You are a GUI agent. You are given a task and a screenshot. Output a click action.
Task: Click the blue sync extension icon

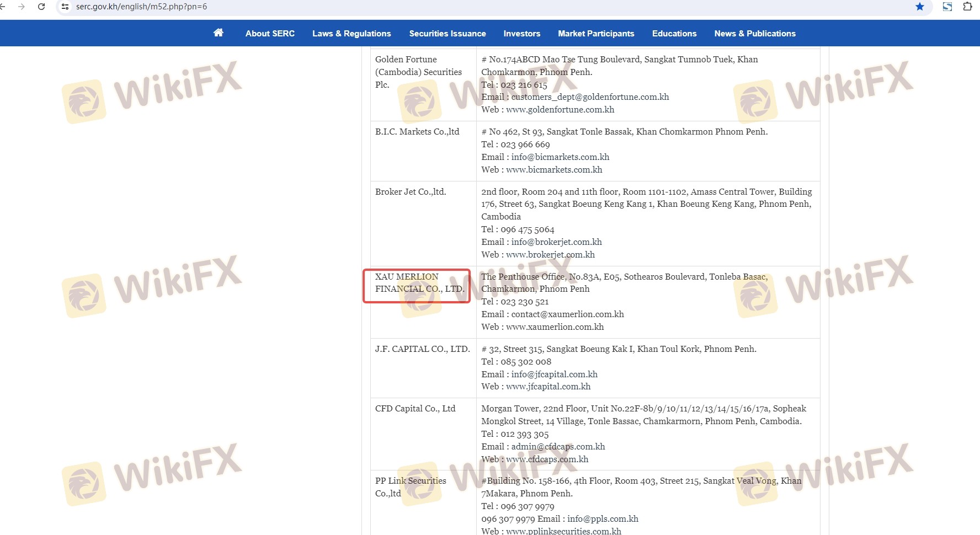click(947, 7)
